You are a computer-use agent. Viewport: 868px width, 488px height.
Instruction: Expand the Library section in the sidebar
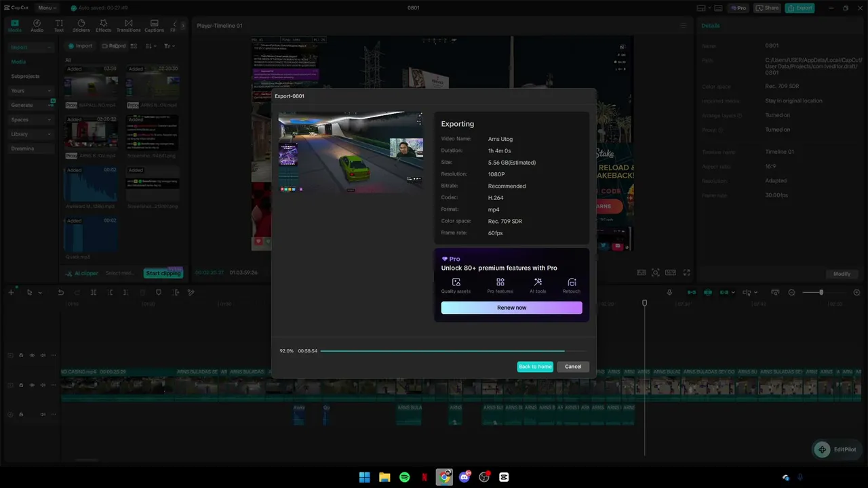pos(30,134)
